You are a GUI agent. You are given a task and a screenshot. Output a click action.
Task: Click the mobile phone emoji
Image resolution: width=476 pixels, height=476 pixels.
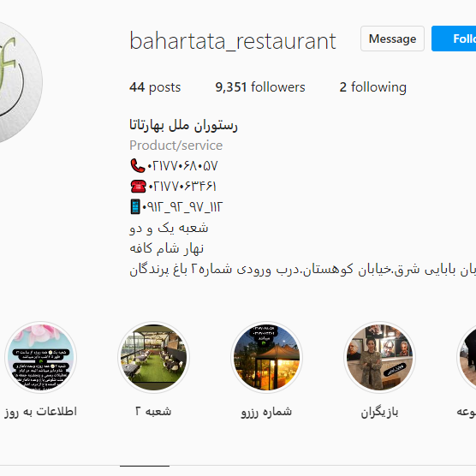[x=135, y=206]
